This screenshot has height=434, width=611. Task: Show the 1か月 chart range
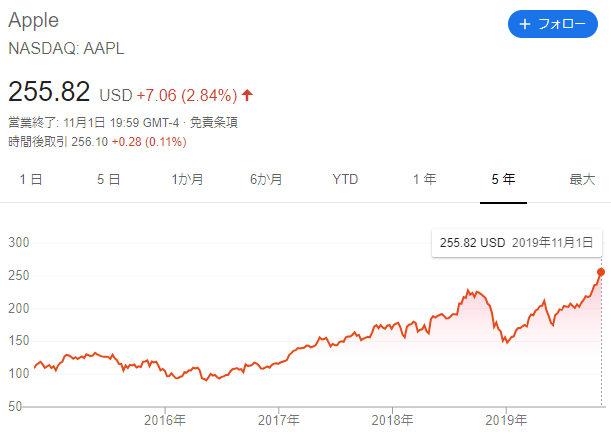coord(188,180)
